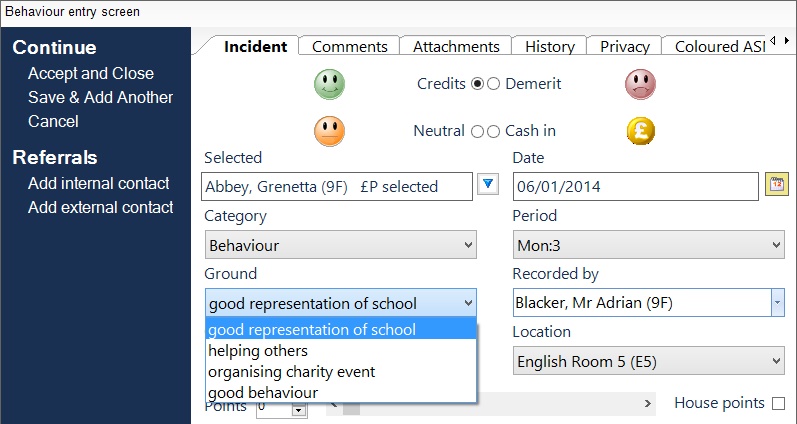Open the History tab

pos(549,46)
